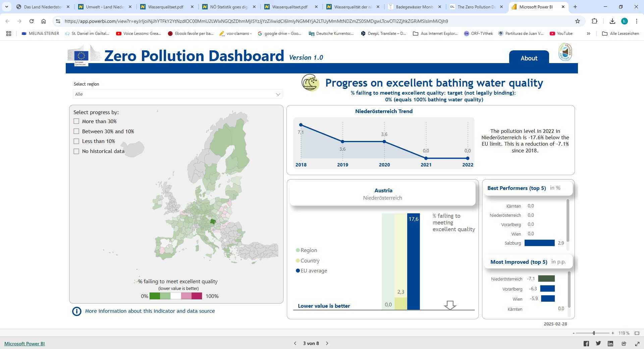Click the Microsoft Power BI link
Image resolution: width=644 pixels, height=349 pixels.
(24, 343)
